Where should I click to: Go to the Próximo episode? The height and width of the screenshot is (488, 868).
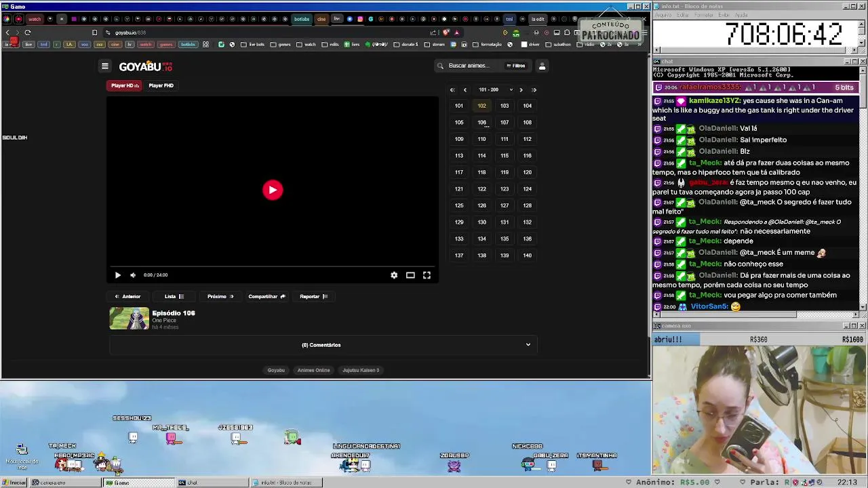pos(220,296)
